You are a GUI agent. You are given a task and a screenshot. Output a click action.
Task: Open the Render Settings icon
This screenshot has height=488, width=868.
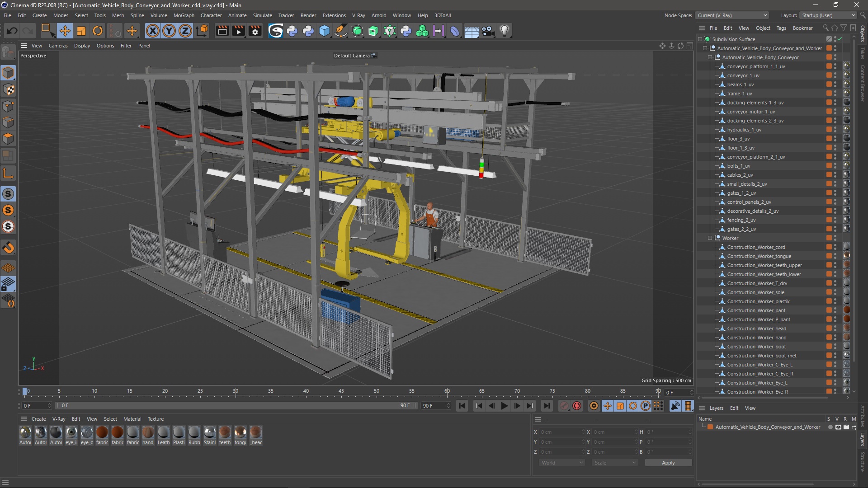pos(255,31)
